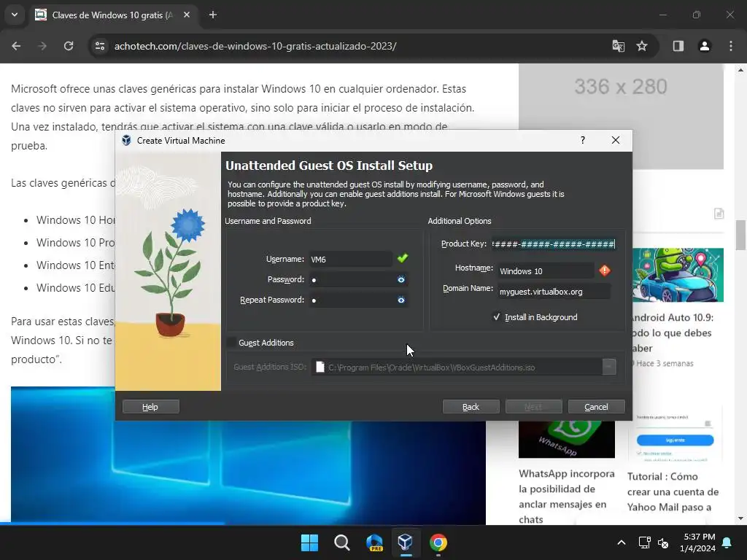Click the dialog's question mark help icon
The image size is (747, 560).
tap(583, 140)
